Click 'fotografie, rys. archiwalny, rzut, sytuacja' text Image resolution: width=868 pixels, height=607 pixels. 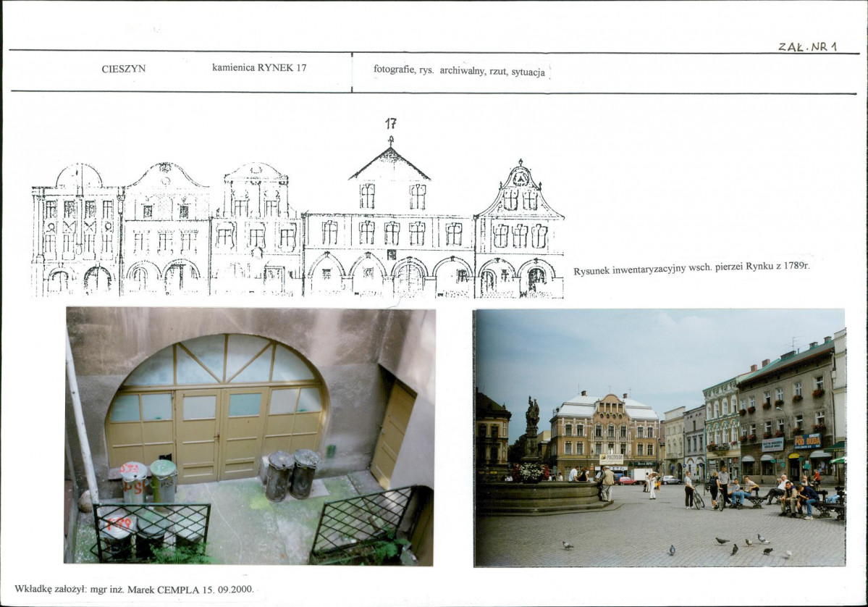click(x=459, y=70)
